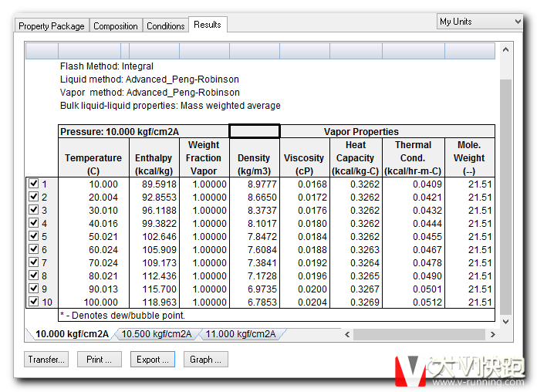Image resolution: width=537 pixels, height=392 pixels.
Task: Select heat capacity cell 0.3263
Action: coord(356,249)
